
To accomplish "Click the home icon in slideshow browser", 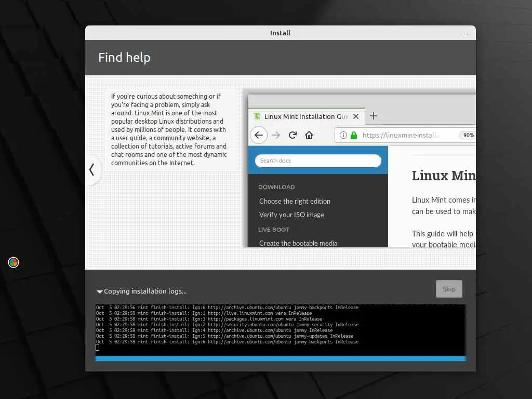I will (309, 135).
